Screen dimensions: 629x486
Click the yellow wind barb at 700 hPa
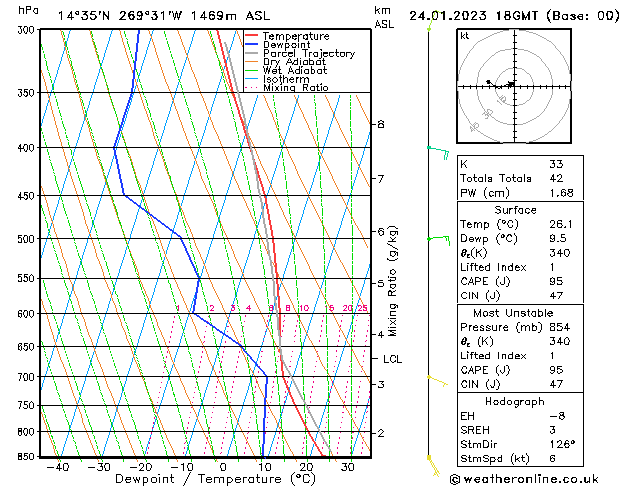438,381
